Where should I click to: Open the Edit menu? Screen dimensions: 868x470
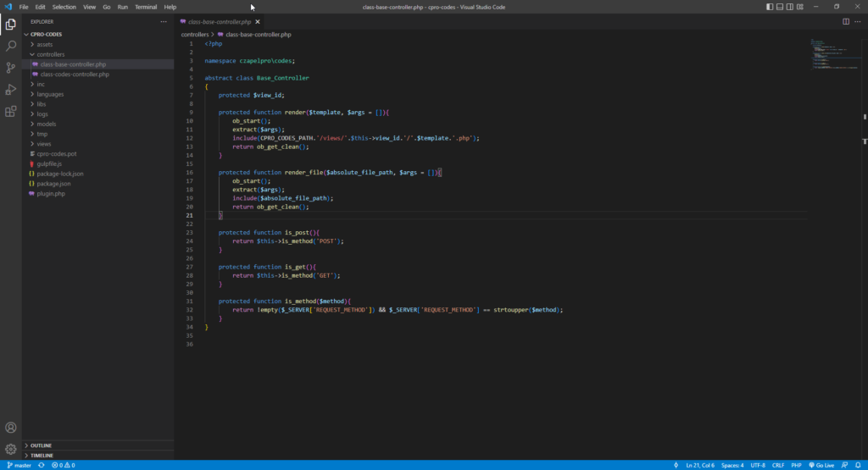(x=41, y=7)
